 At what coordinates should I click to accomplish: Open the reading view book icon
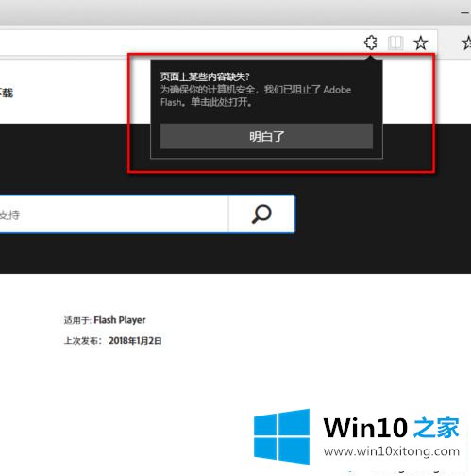coord(395,42)
